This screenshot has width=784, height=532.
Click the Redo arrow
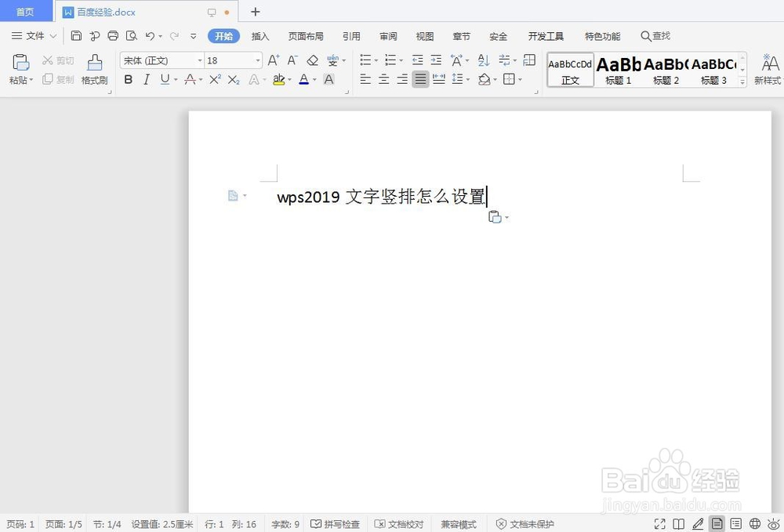point(174,36)
